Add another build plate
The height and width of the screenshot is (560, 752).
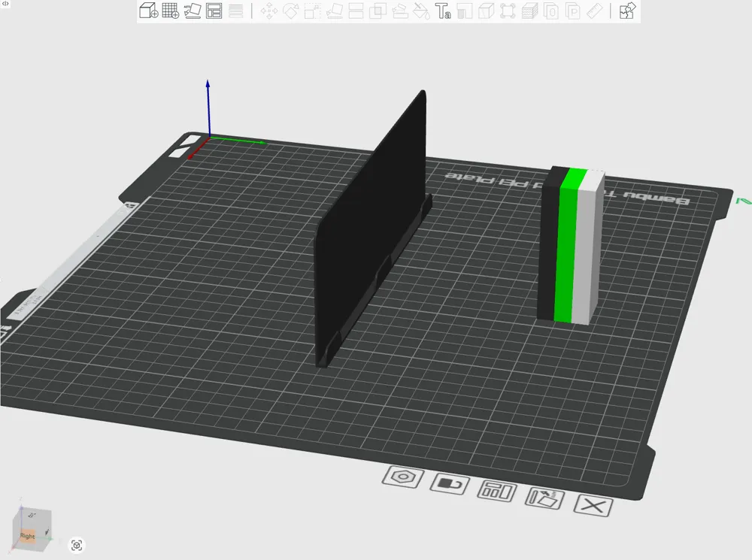point(171,11)
